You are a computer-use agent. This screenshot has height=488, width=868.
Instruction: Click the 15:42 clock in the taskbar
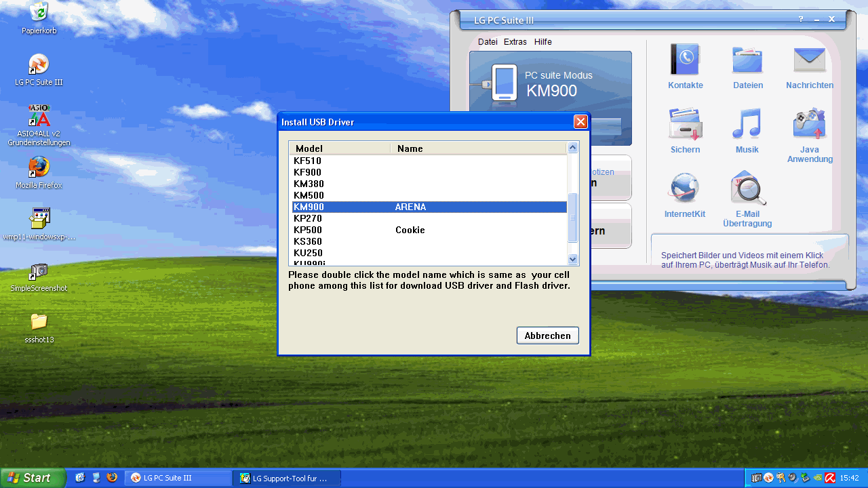tap(850, 478)
